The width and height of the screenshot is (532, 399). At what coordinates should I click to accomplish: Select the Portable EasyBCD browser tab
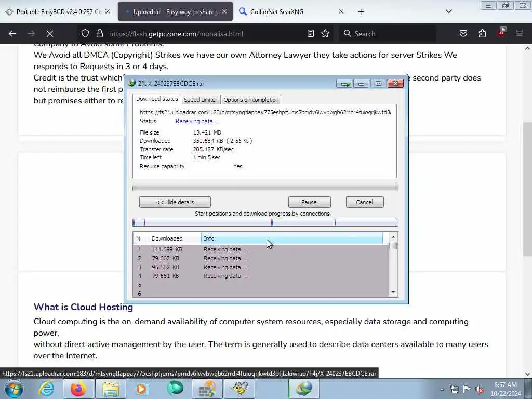[x=58, y=11]
